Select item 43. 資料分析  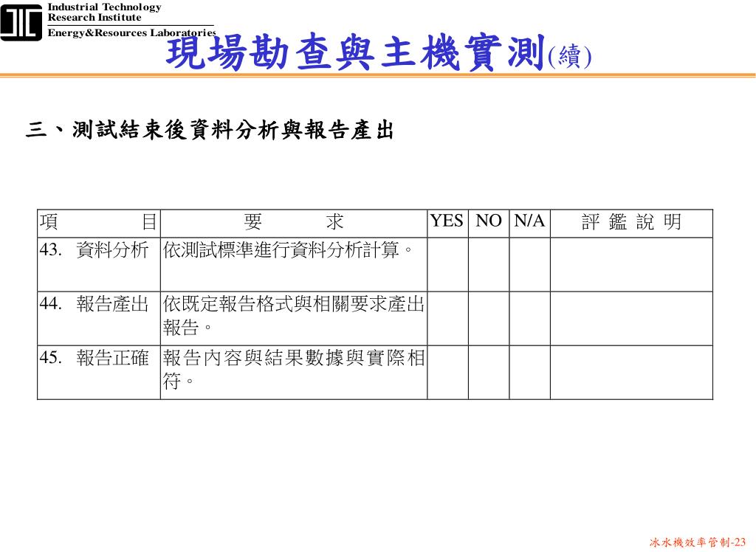tap(94, 249)
